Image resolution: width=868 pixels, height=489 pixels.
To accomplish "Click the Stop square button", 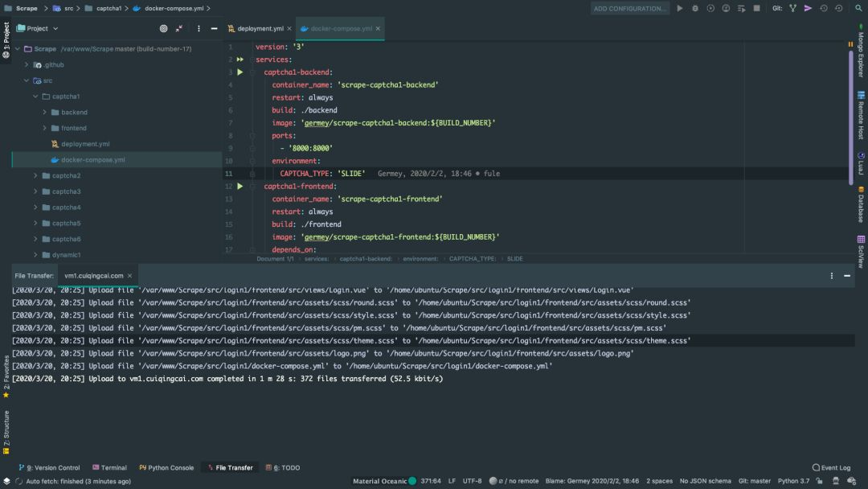I will (x=757, y=8).
